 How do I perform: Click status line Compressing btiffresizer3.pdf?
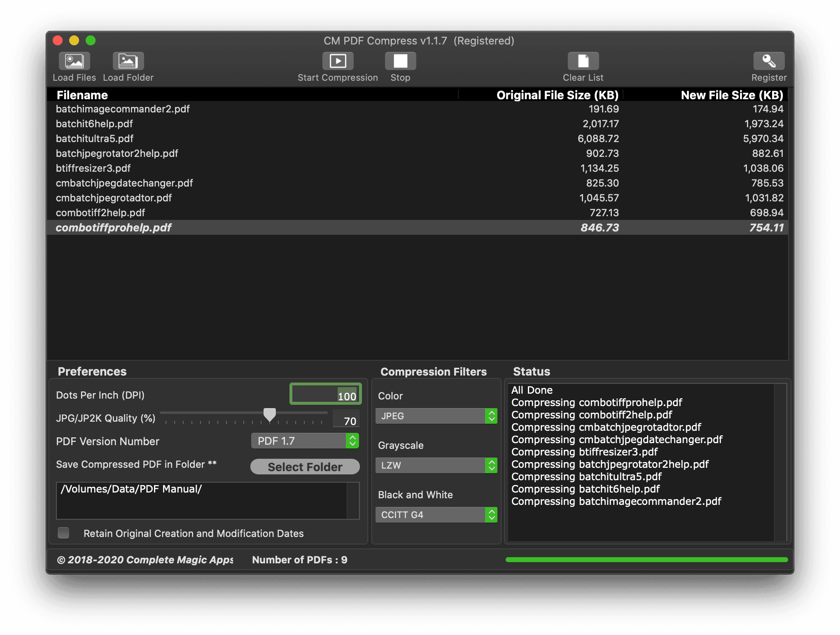click(584, 452)
